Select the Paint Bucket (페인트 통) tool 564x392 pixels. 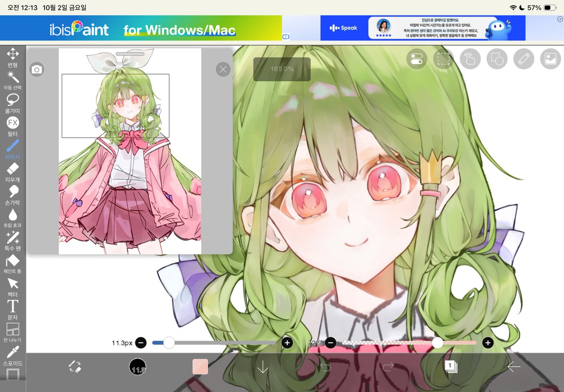tap(13, 264)
